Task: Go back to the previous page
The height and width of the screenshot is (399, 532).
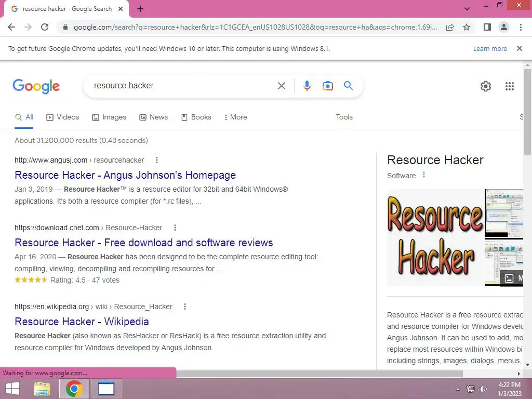Action: pos(11,27)
